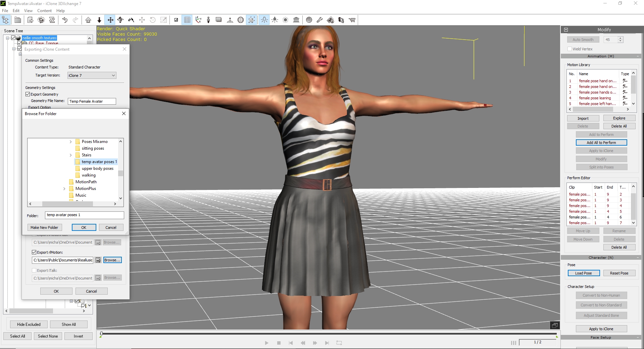Click the Export toolbar icon
This screenshot has width=644, height=349.
point(30,20)
